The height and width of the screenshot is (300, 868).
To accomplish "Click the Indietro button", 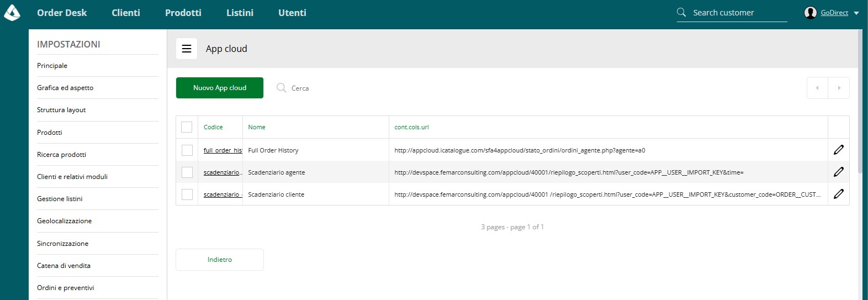I will (220, 260).
